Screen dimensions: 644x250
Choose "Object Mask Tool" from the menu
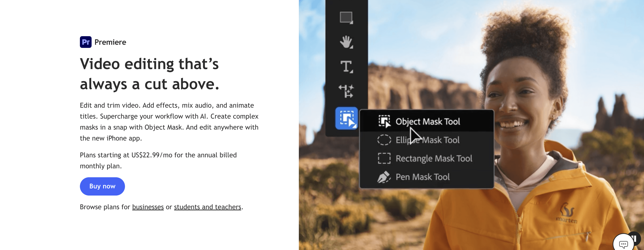pos(429,122)
